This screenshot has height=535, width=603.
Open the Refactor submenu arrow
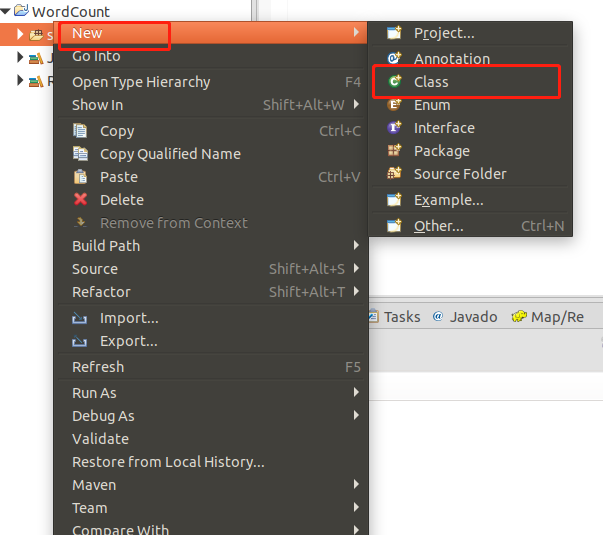point(356,291)
